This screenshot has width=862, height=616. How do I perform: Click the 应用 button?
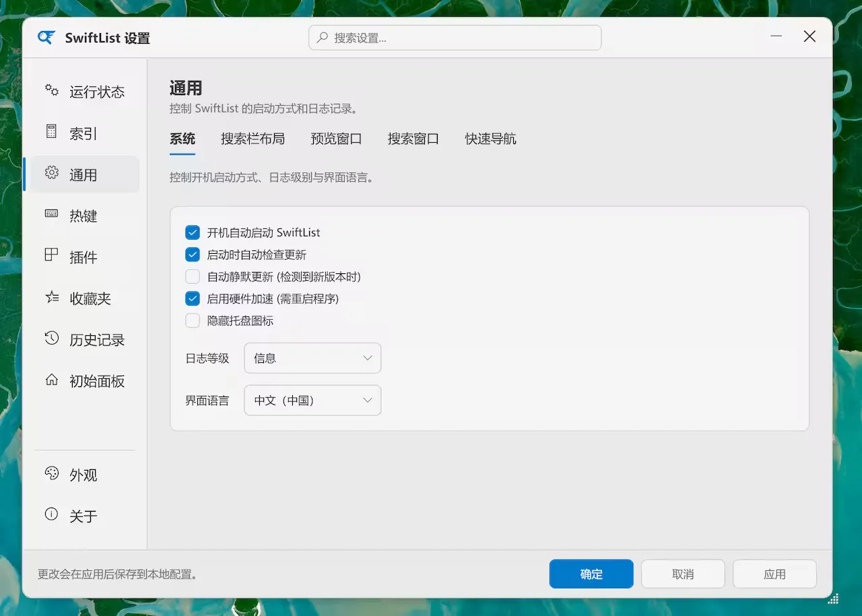(774, 574)
